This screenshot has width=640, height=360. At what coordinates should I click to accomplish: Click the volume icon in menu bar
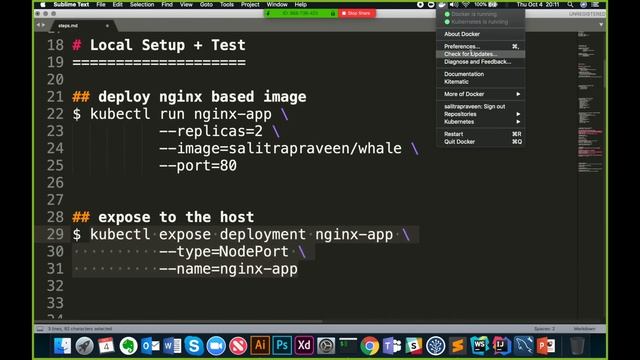pyautogui.click(x=453, y=4)
